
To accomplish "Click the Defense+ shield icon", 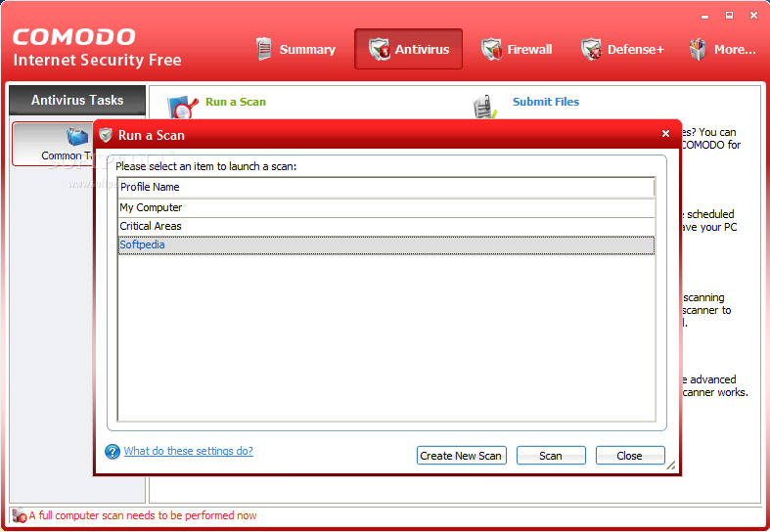I will pyautogui.click(x=592, y=50).
